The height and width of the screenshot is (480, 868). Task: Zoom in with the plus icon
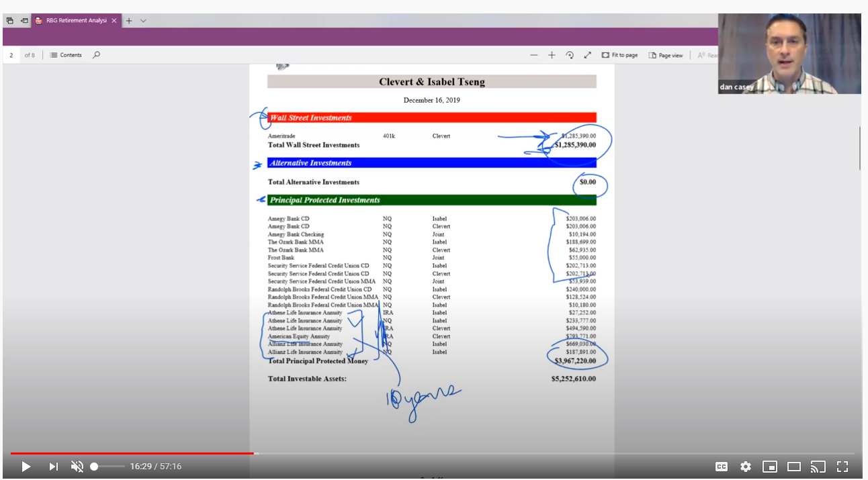tap(552, 55)
